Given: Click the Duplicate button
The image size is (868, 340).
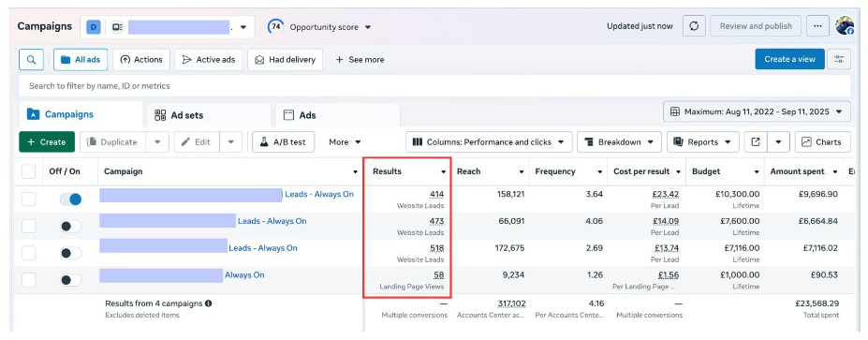Looking at the screenshot, I should 113,141.
